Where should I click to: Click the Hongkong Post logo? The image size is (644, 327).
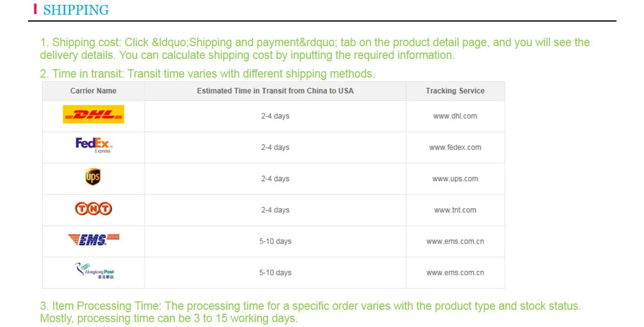click(94, 271)
